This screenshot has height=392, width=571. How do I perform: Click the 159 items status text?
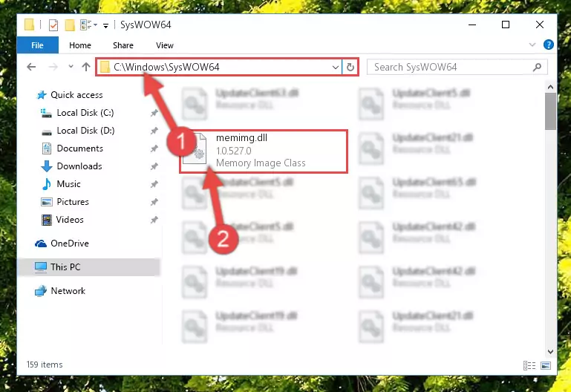point(45,365)
